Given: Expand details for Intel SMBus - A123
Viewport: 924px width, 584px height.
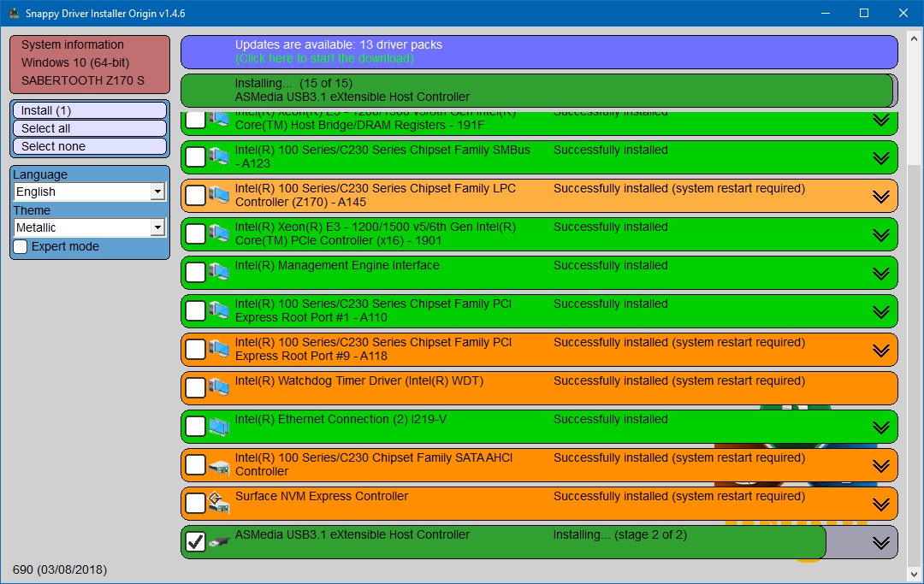Looking at the screenshot, I should [x=881, y=158].
